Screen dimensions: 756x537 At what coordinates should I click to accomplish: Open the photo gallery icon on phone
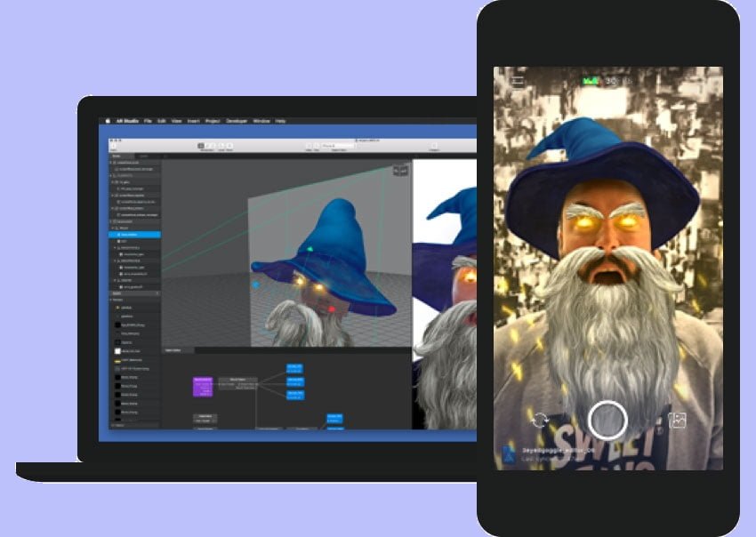point(678,420)
